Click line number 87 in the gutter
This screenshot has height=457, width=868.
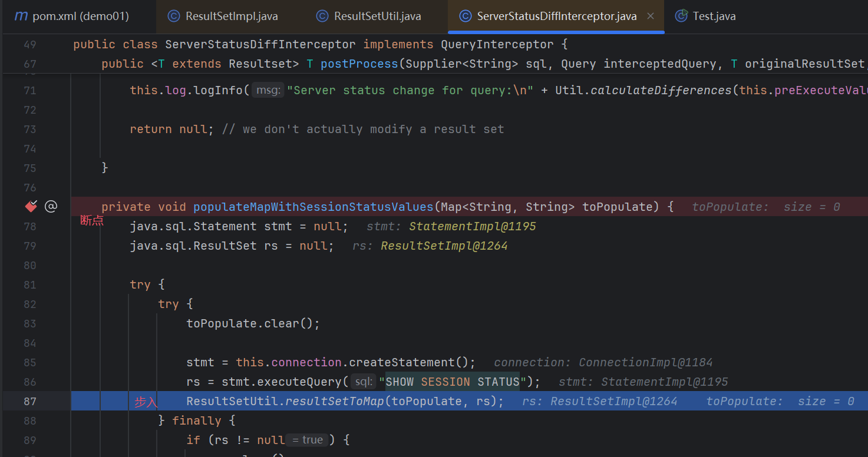pyautogui.click(x=30, y=401)
